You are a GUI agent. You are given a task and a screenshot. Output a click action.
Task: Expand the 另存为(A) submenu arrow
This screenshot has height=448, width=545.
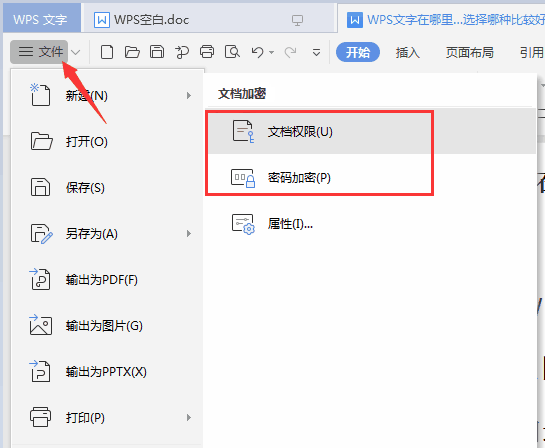(189, 234)
